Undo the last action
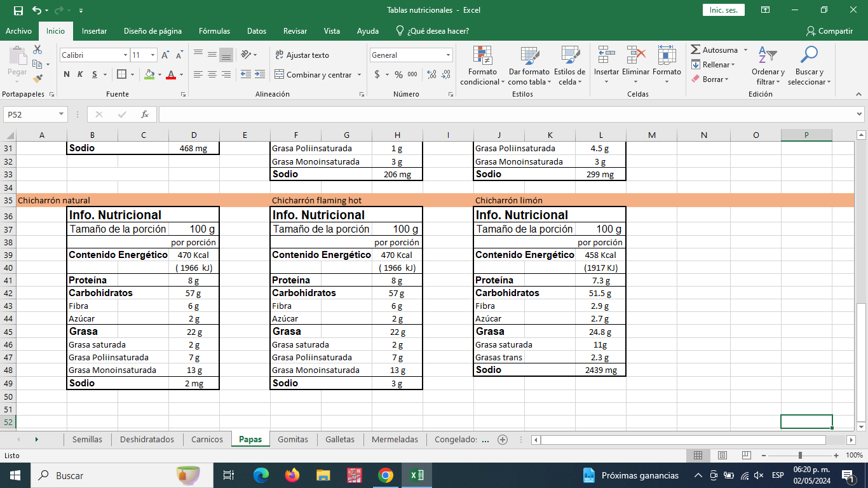Image resolution: width=868 pixels, height=488 pixels. click(37, 10)
